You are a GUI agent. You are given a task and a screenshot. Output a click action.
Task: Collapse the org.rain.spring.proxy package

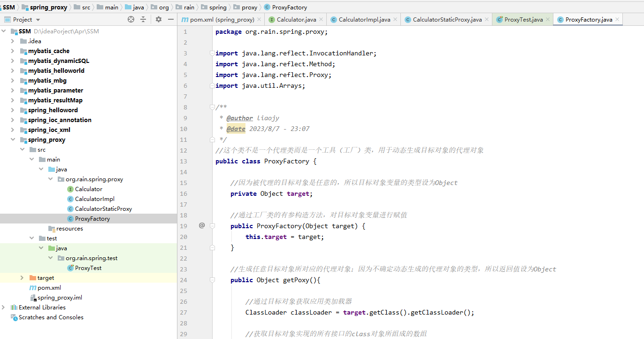pyautogui.click(x=50, y=179)
